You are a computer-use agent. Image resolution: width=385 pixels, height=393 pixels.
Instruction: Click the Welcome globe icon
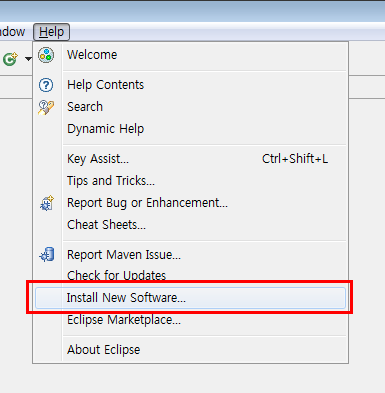46,55
